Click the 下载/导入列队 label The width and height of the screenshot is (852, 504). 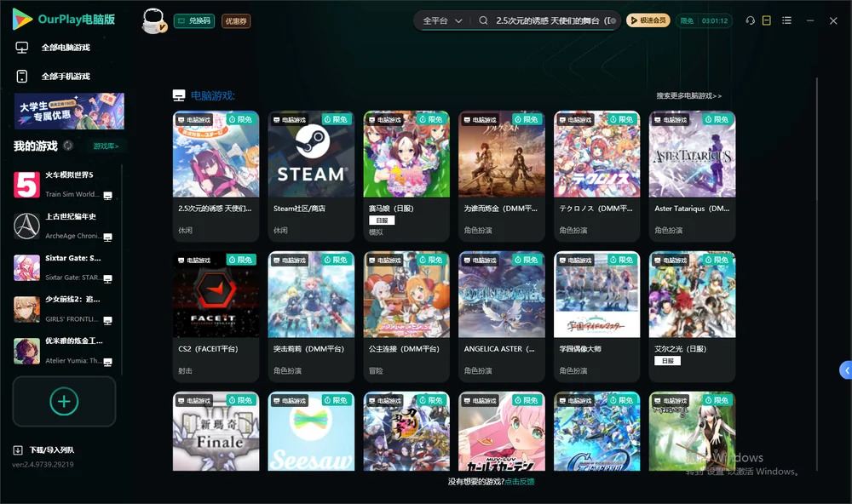click(52, 450)
